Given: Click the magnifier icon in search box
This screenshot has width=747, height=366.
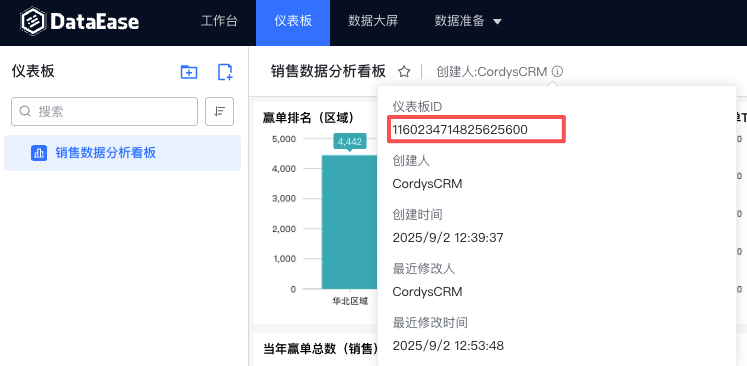Looking at the screenshot, I should tap(25, 112).
